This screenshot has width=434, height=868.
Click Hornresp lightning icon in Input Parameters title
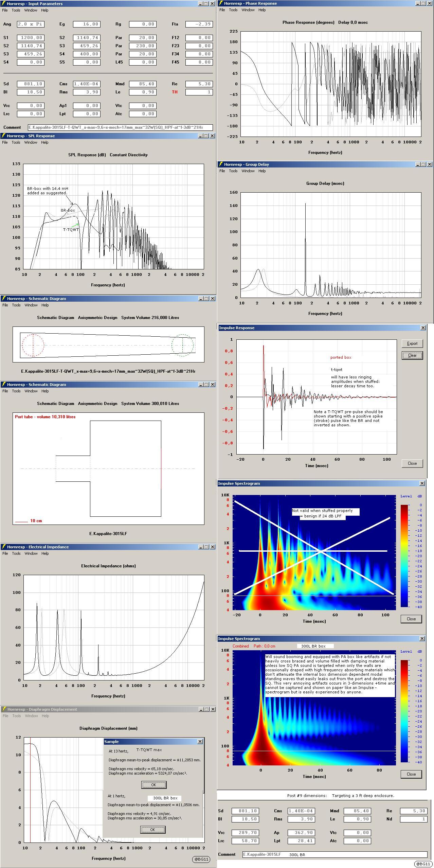click(3, 4)
